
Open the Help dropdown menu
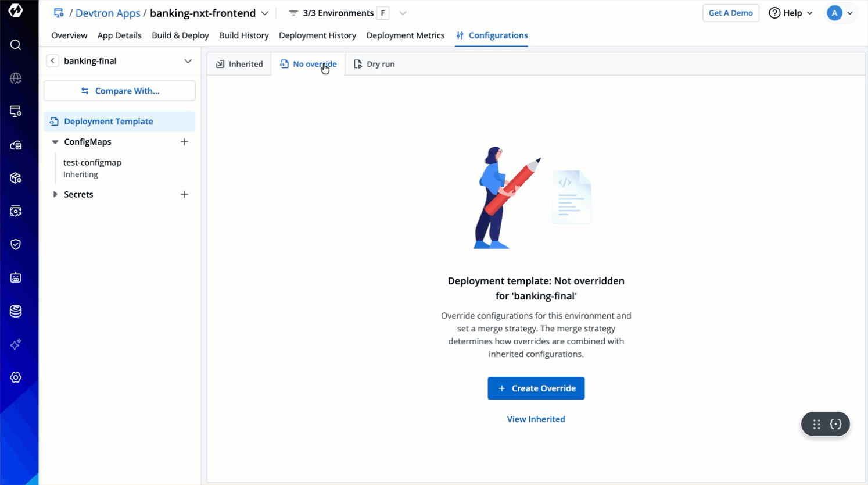(x=791, y=13)
